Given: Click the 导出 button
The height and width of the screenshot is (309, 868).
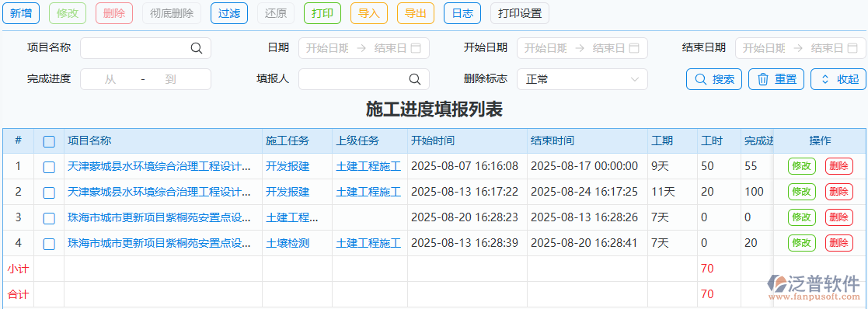Looking at the screenshot, I should pos(415,14).
